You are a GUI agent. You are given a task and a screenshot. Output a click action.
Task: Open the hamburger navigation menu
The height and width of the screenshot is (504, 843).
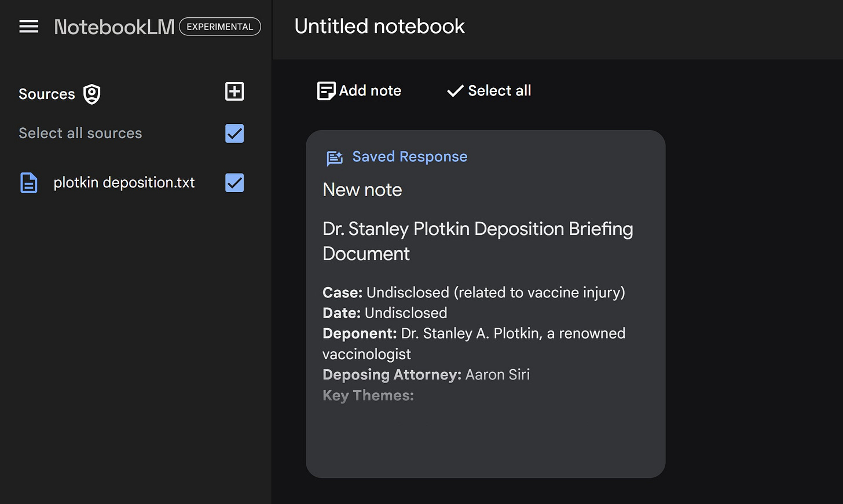[x=28, y=27]
